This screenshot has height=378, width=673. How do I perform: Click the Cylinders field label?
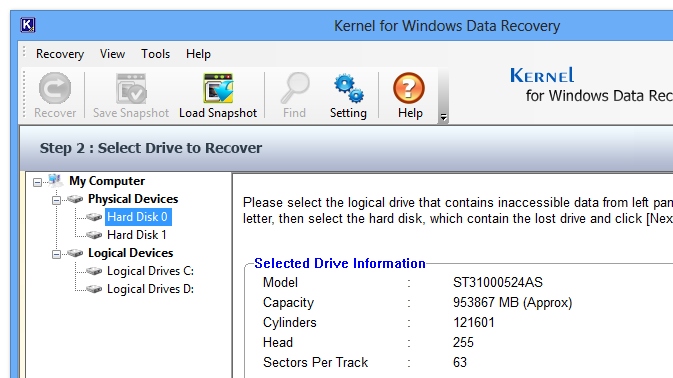click(x=290, y=322)
